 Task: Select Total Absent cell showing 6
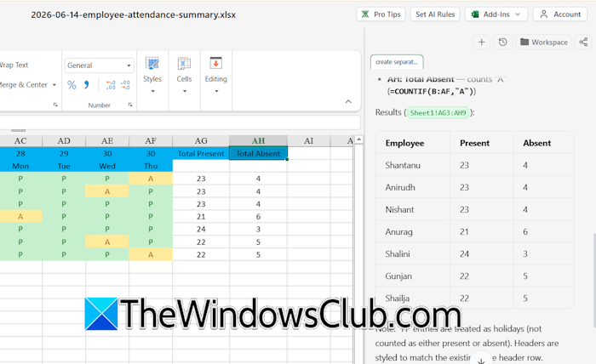[x=259, y=216]
